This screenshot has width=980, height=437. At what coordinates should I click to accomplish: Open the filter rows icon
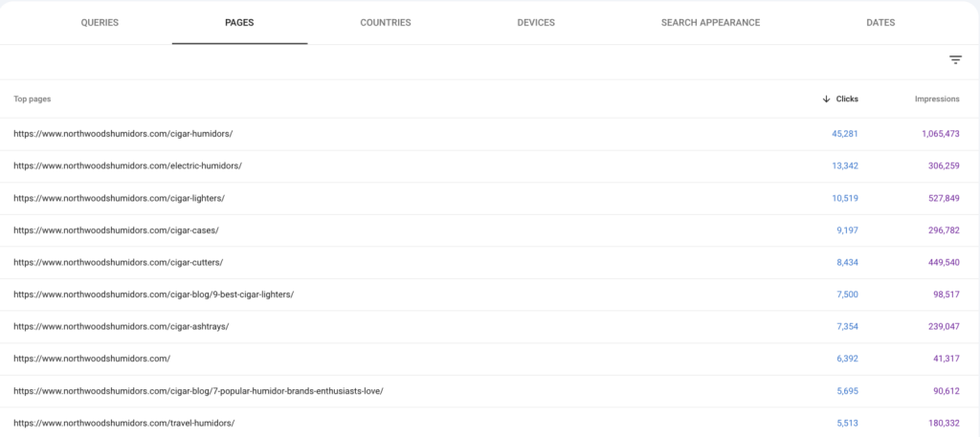(x=955, y=60)
